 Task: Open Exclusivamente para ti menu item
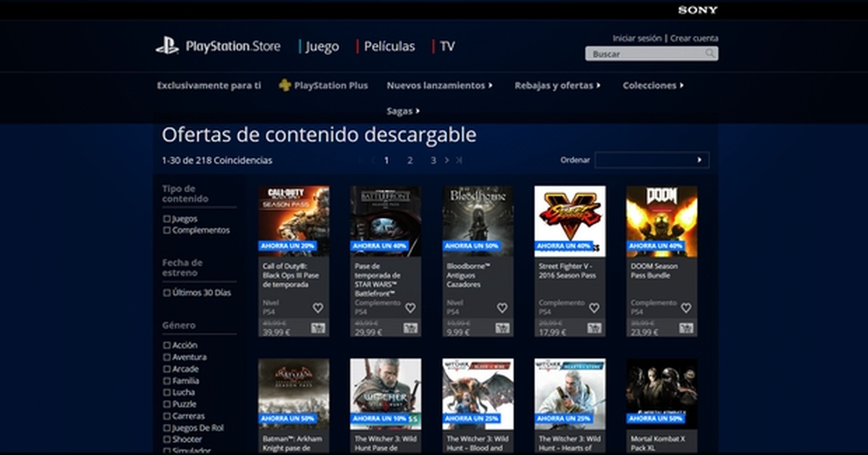[209, 86]
